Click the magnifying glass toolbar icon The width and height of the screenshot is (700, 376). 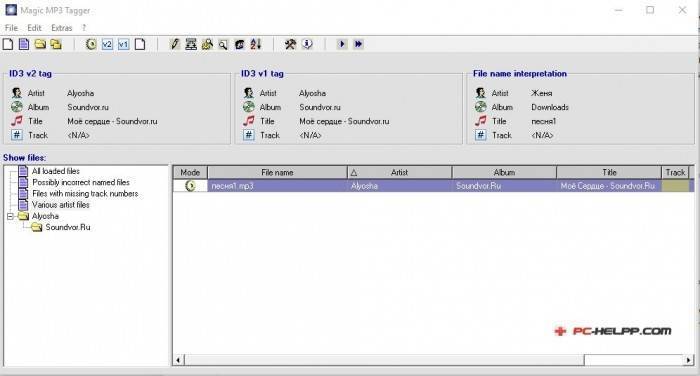[223, 44]
